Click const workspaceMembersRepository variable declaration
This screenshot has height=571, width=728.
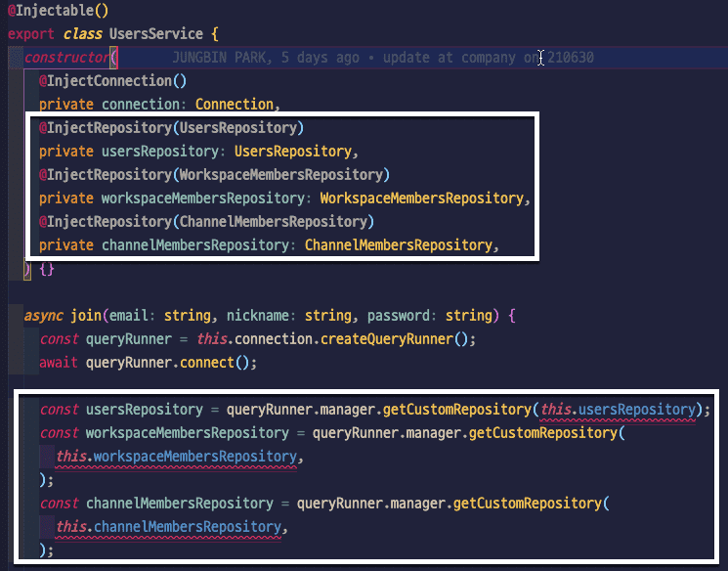[x=187, y=433]
